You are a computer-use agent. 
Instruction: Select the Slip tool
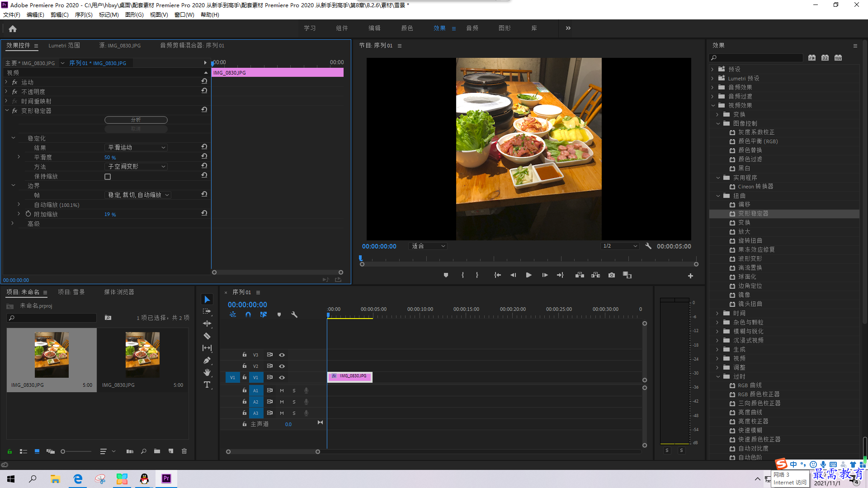[207, 348]
